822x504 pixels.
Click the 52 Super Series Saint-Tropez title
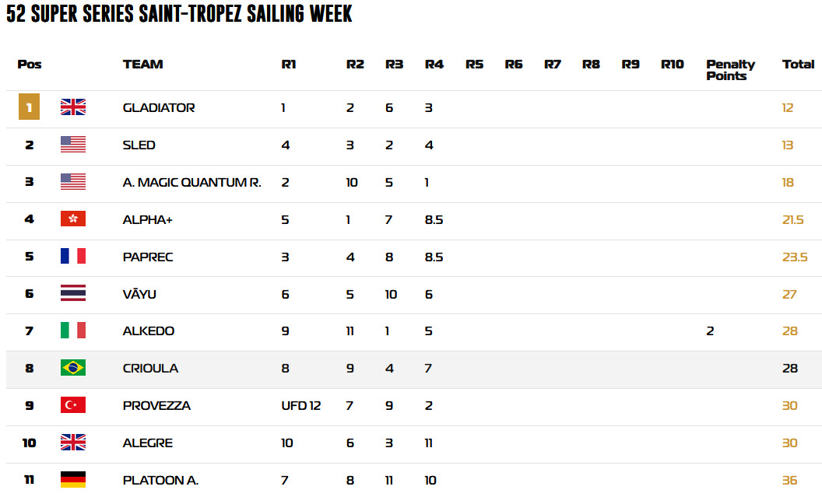[179, 13]
